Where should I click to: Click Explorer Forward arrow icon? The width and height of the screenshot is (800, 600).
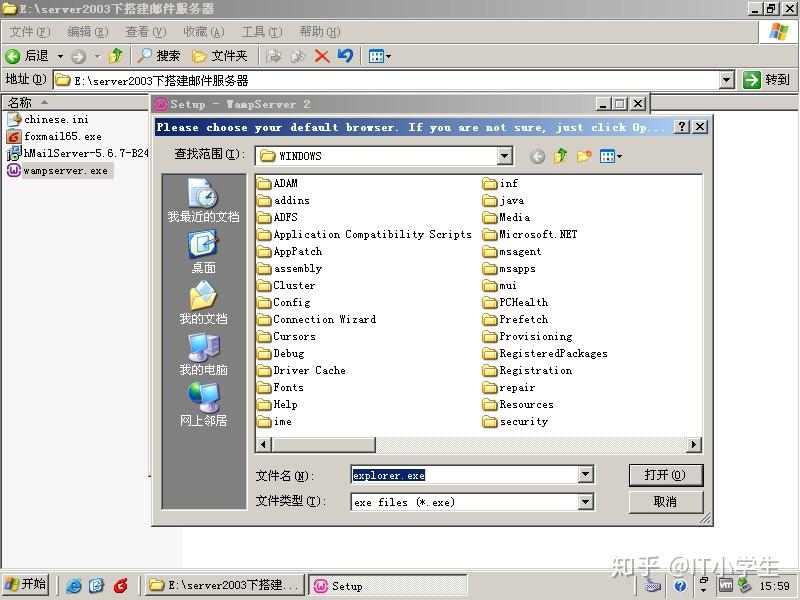(78, 56)
